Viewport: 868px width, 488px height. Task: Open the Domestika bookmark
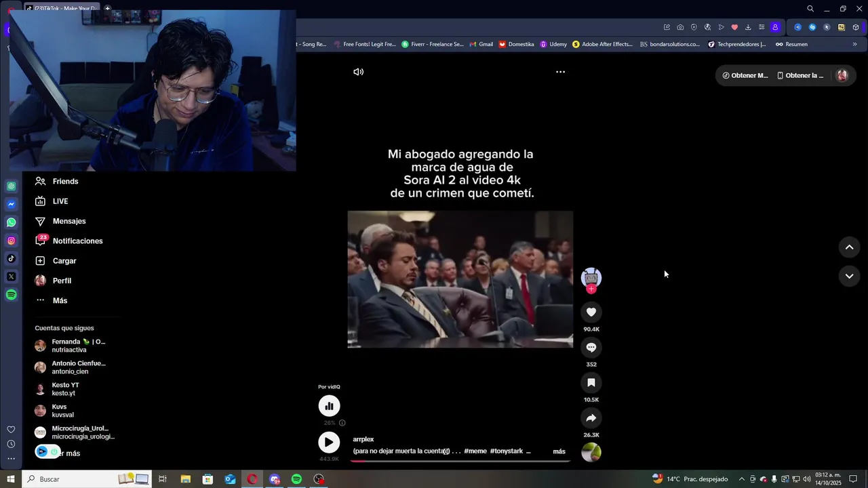pos(517,44)
